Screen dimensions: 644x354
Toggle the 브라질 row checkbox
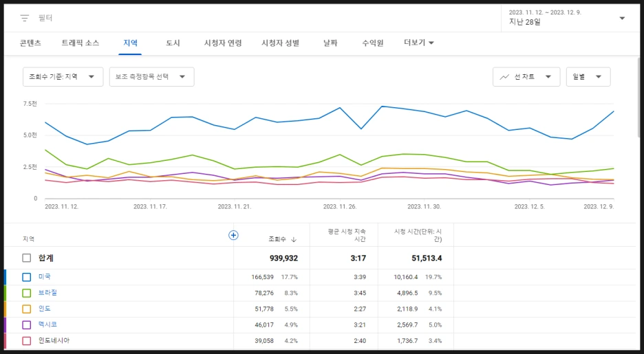[x=27, y=293]
